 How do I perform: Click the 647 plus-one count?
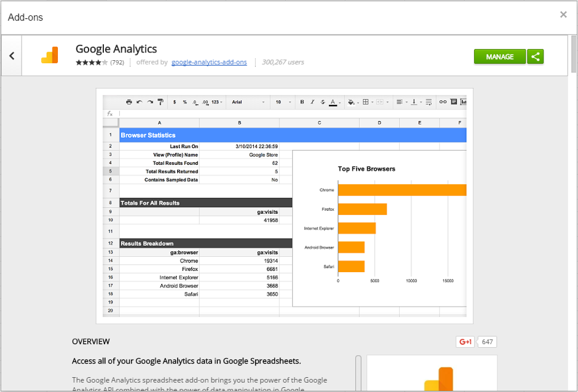(x=487, y=342)
